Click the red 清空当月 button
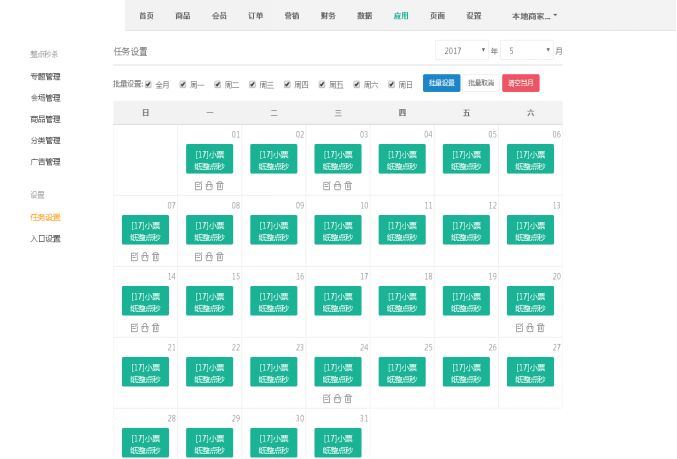The height and width of the screenshot is (459, 677). coord(520,84)
